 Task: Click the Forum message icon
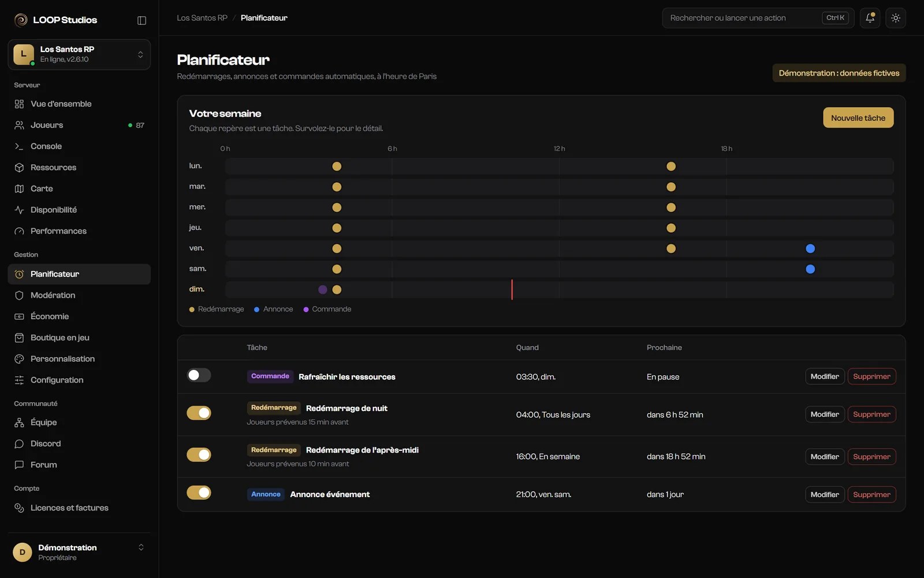(19, 465)
